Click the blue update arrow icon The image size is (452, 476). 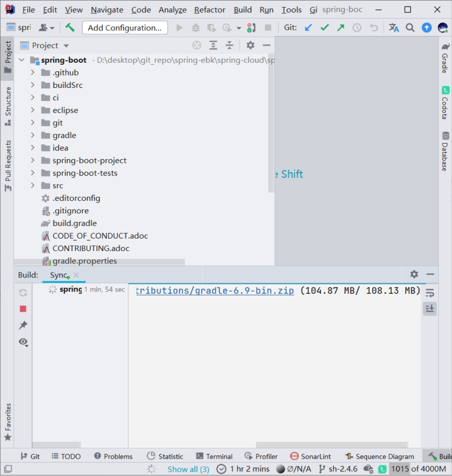427,27
